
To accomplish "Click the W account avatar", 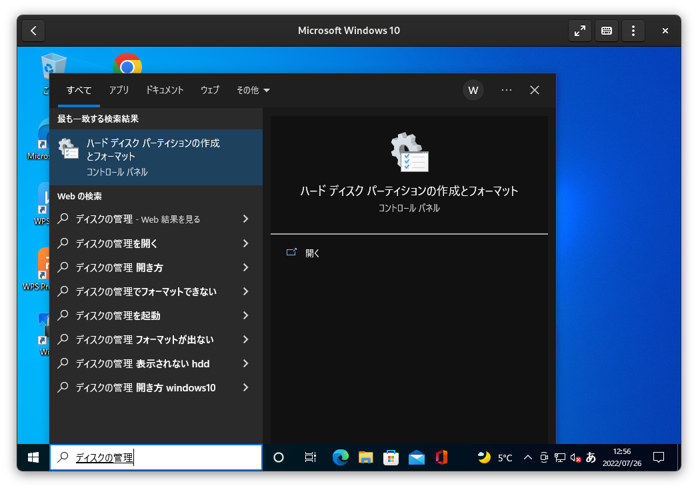I will [473, 90].
